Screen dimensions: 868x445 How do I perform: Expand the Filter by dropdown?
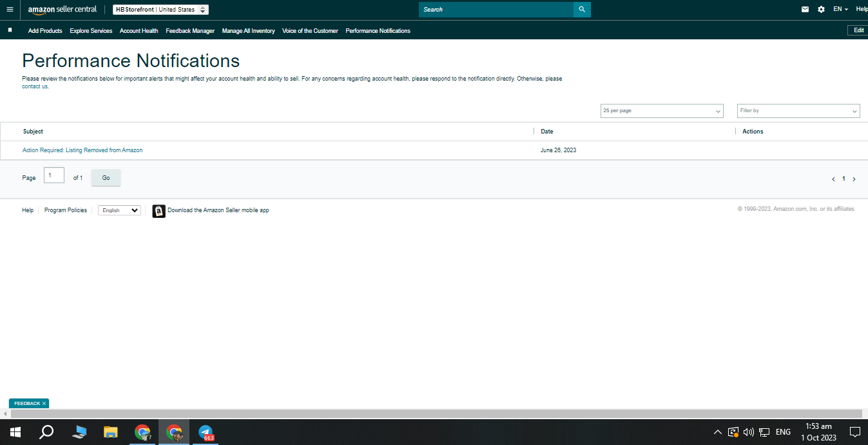[798, 111]
